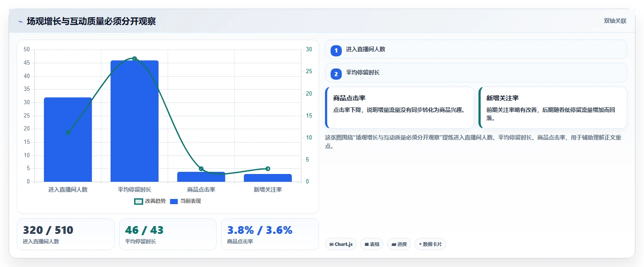
Task: Click the 进入直播间人数 list item text
Action: tap(365, 50)
